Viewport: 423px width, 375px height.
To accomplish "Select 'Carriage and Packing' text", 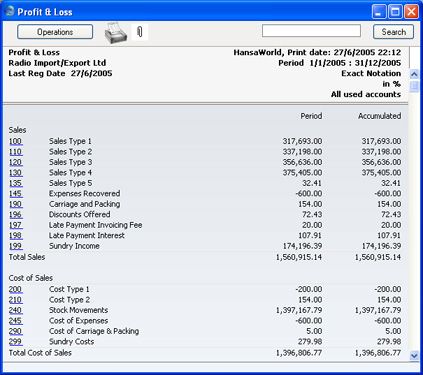I will [85, 204].
